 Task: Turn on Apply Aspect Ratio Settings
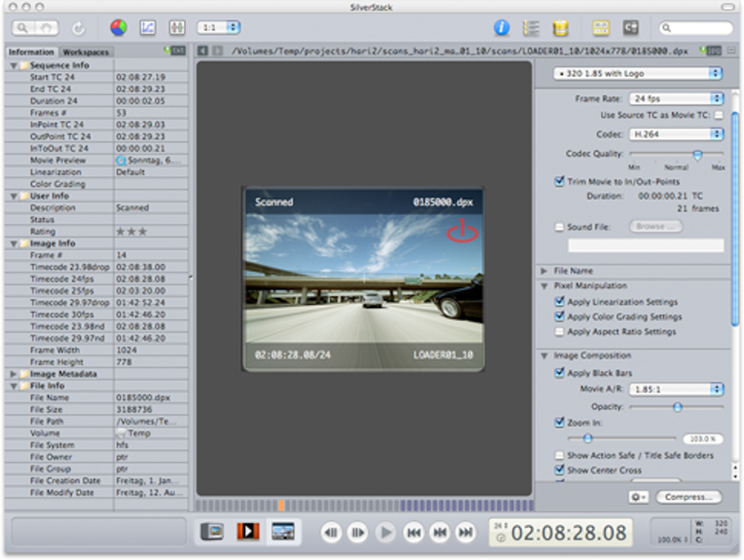click(559, 332)
